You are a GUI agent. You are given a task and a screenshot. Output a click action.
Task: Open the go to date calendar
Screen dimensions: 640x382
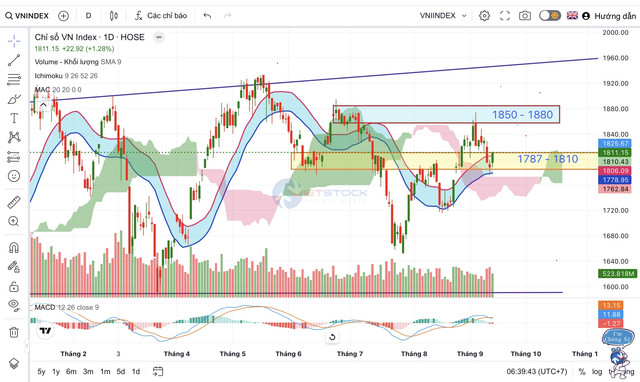(158, 371)
